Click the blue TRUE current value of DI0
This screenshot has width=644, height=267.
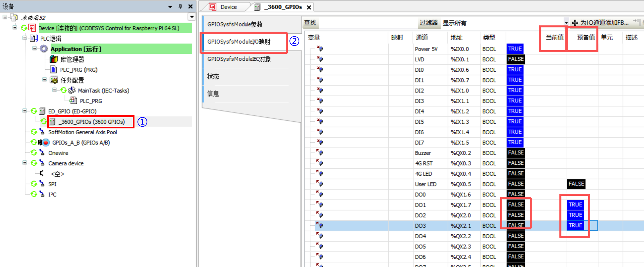[515, 70]
